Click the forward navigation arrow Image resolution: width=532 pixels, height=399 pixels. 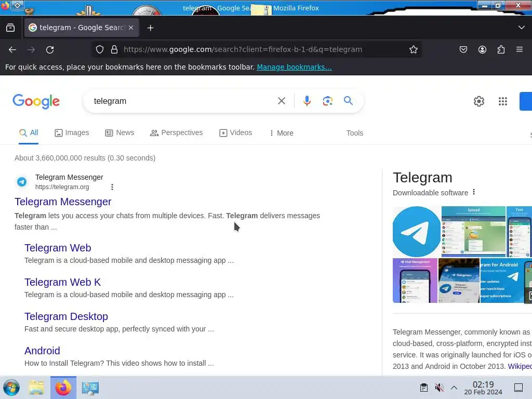[x=31, y=50]
